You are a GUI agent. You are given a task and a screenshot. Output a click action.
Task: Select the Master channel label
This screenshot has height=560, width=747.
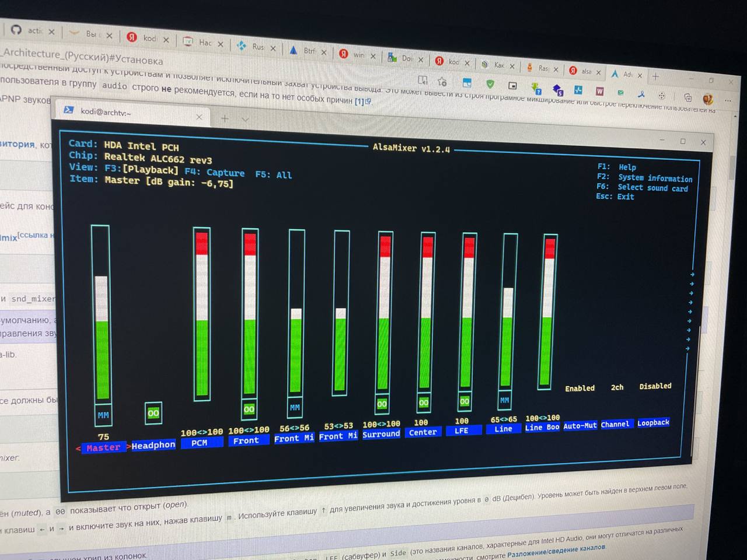103,447
